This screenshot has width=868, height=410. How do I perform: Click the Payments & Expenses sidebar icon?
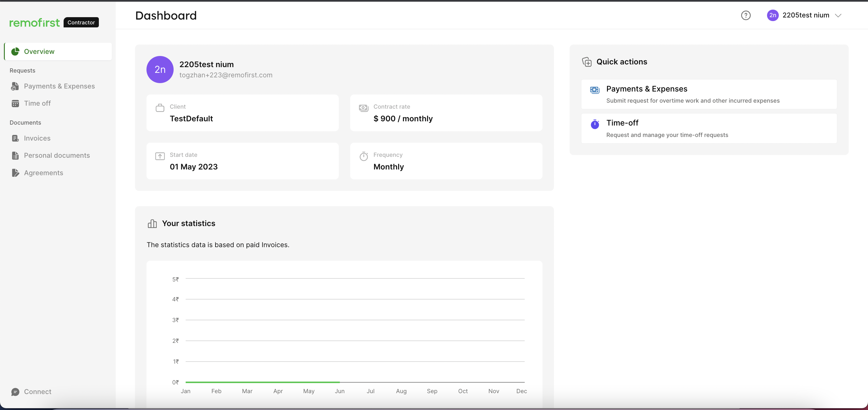(15, 86)
